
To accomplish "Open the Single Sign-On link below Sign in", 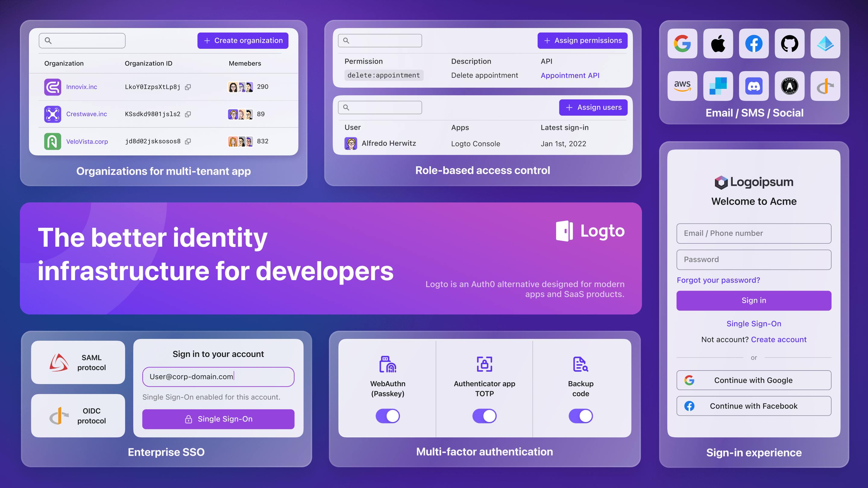I will (x=754, y=324).
